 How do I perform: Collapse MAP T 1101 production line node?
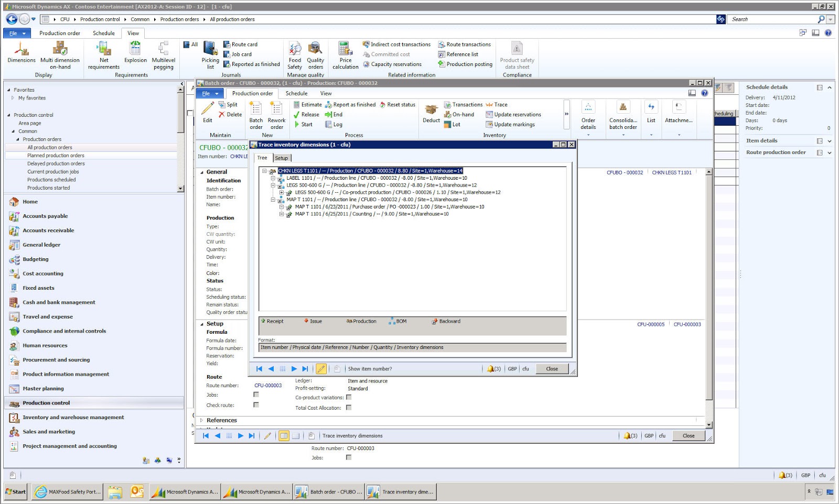[x=273, y=200]
